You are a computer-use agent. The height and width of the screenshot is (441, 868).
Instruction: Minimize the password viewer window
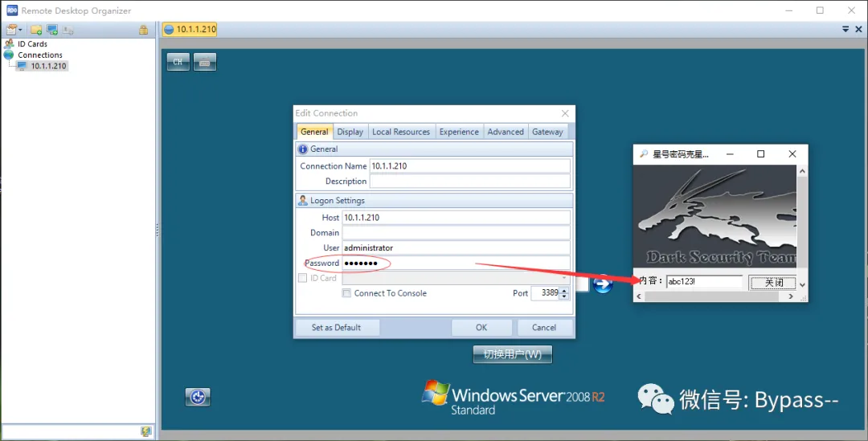pos(730,153)
